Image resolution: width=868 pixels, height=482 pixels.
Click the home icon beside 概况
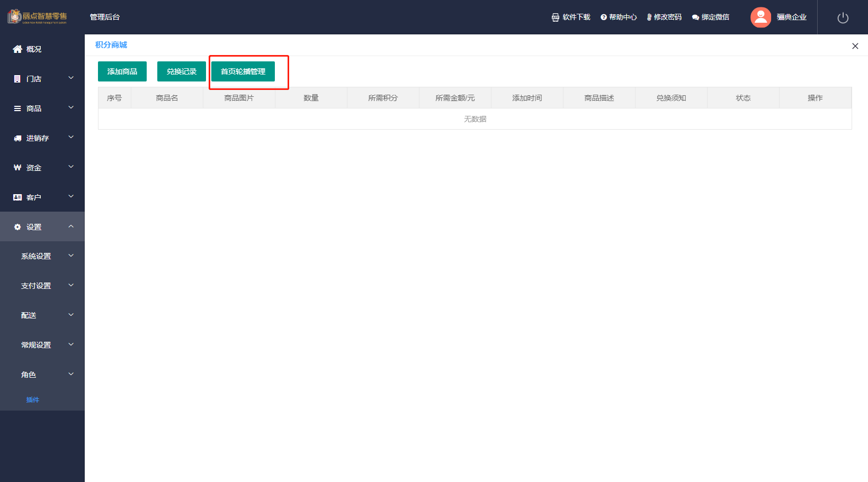point(17,49)
